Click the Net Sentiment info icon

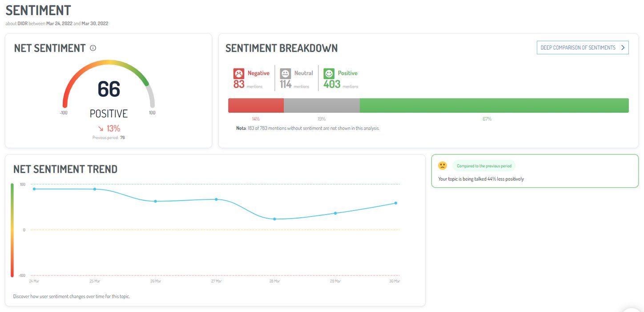(93, 48)
